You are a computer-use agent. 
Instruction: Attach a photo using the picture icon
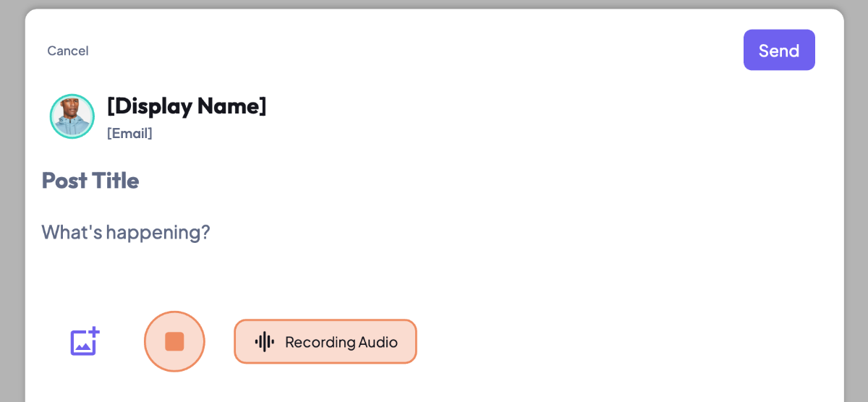pos(84,342)
